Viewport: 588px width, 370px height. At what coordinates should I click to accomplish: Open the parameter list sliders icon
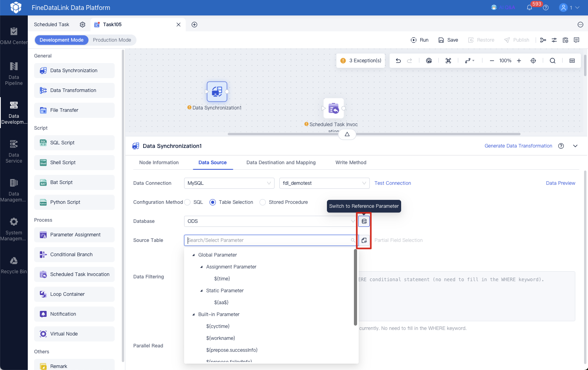[x=554, y=40]
